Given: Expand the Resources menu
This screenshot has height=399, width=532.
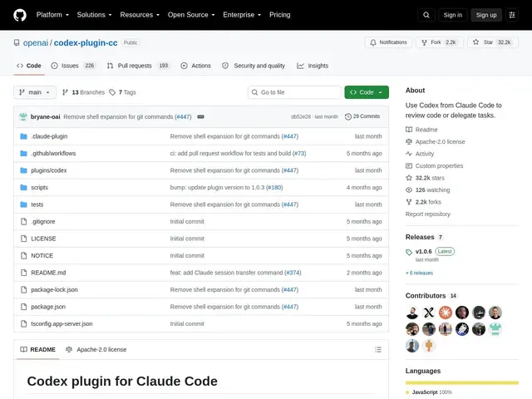Looking at the screenshot, I should coord(140,15).
